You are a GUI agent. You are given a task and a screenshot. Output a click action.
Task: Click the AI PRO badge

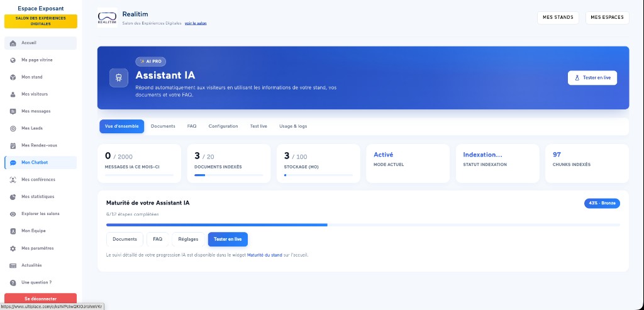pyautogui.click(x=151, y=62)
